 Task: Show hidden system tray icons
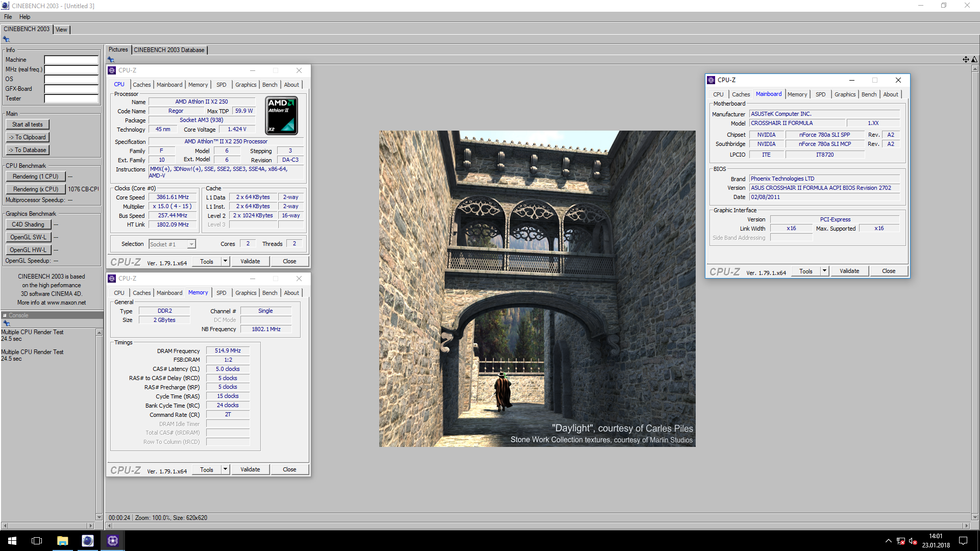888,541
